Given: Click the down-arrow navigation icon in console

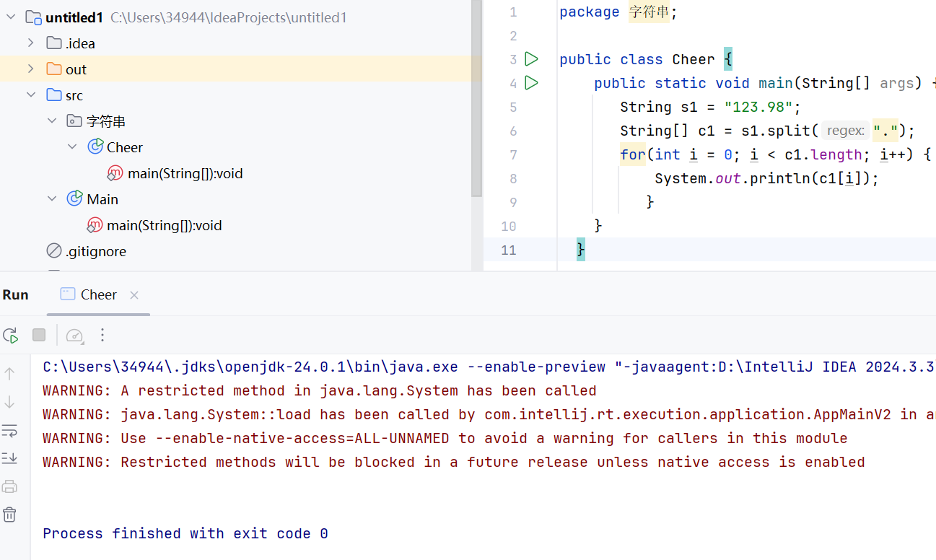Looking at the screenshot, I should click(9, 402).
